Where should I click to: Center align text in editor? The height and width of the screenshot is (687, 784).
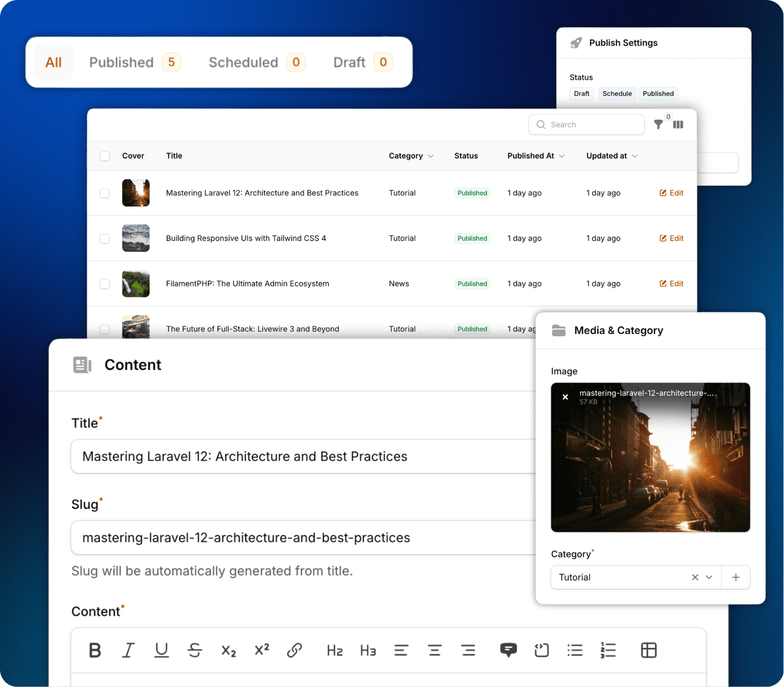pyautogui.click(x=435, y=650)
